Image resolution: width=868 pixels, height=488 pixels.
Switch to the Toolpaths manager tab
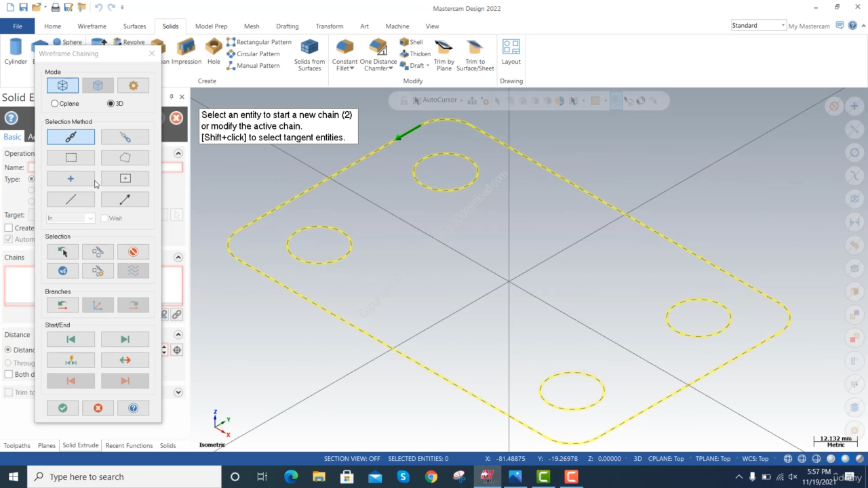[x=17, y=445]
